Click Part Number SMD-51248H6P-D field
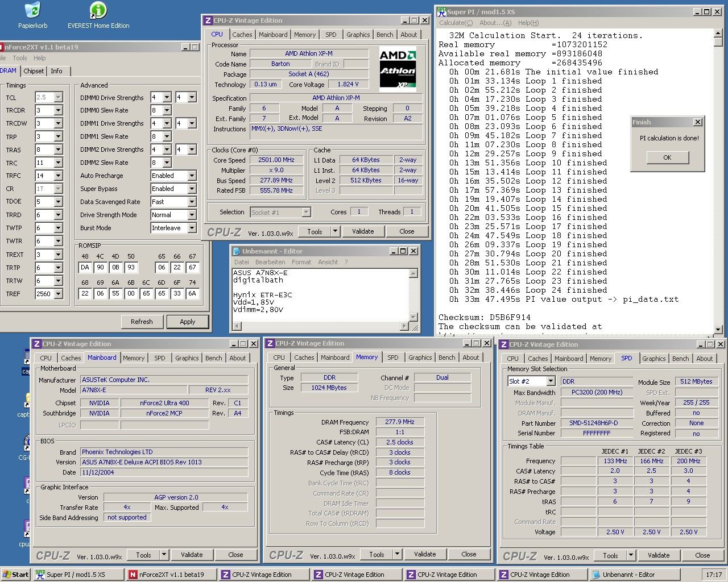The width and height of the screenshot is (728, 582). [593, 423]
